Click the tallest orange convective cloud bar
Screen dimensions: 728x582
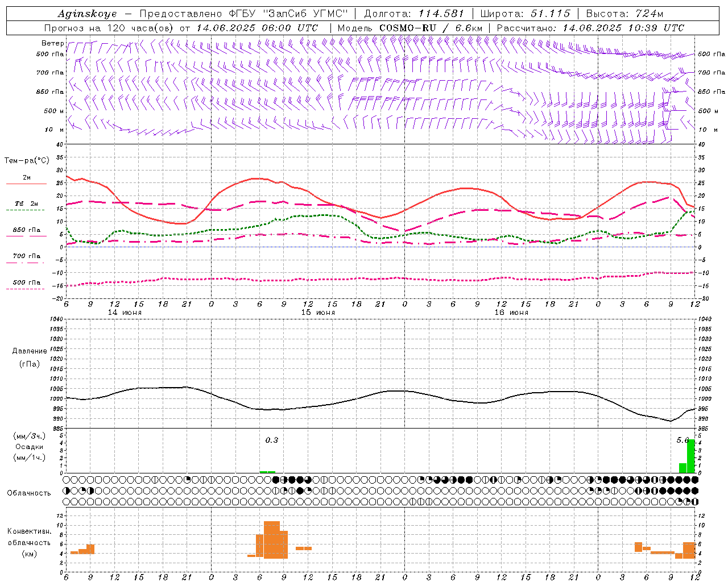[x=272, y=540]
